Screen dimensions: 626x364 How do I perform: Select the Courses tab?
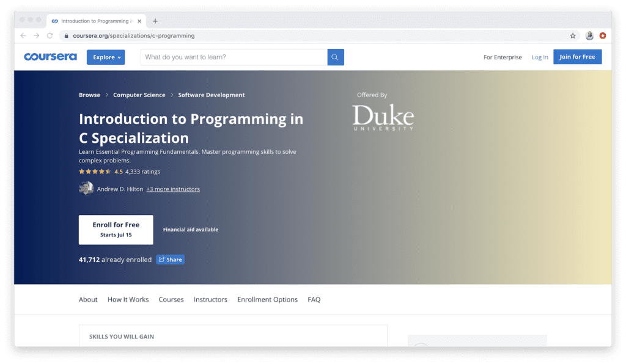point(171,299)
